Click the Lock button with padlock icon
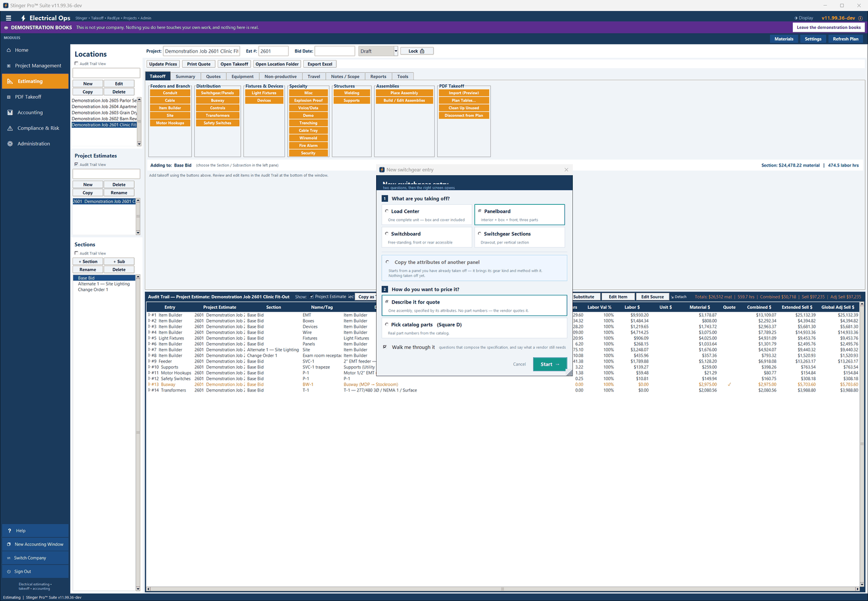This screenshot has width=868, height=601. pyautogui.click(x=417, y=51)
